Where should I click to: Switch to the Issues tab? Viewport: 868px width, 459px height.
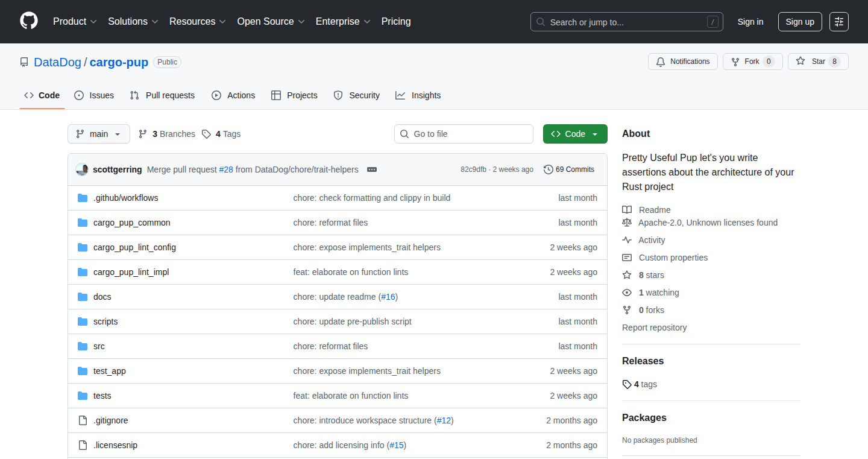click(x=94, y=95)
